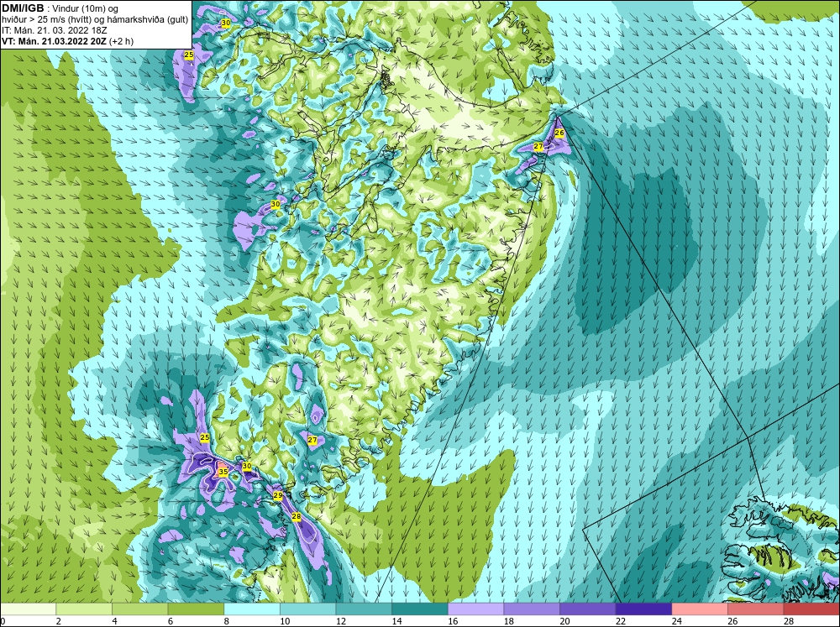Click the 26–28 m/s salmon red legend swatch
Image resolution: width=840 pixels, height=627 pixels.
point(755,609)
